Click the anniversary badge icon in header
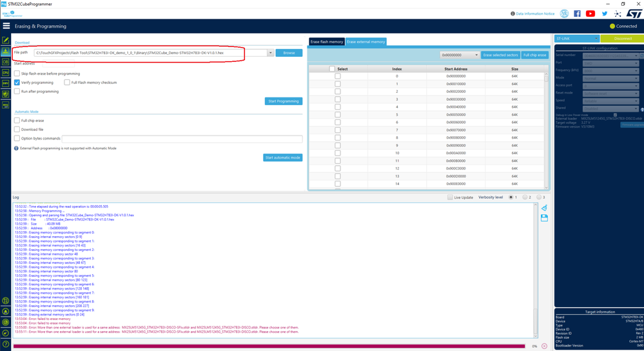The height and width of the screenshot is (351, 644). [x=564, y=14]
